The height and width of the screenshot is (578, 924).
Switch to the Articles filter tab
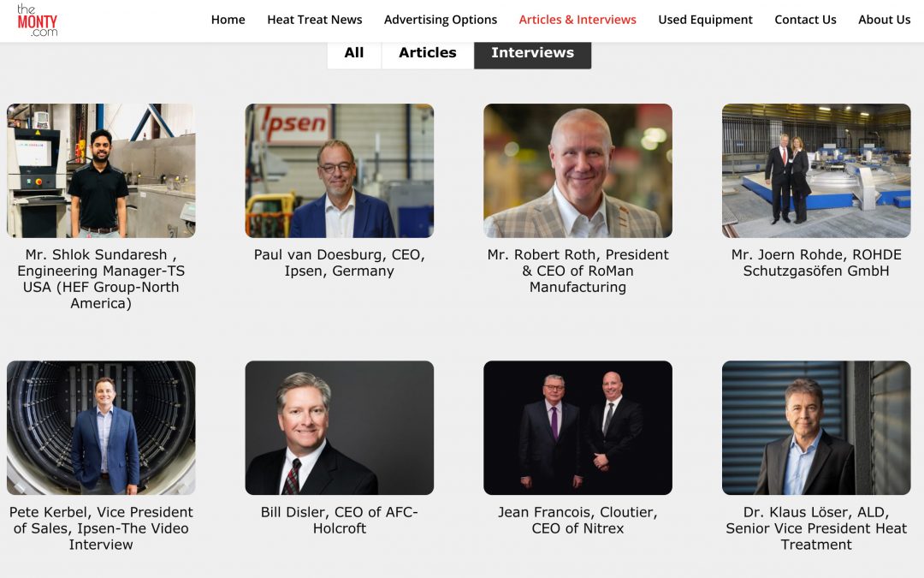coord(428,53)
